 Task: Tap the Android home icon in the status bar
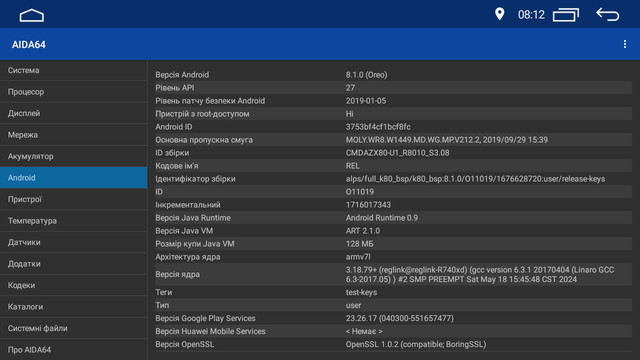pyautogui.click(x=31, y=16)
